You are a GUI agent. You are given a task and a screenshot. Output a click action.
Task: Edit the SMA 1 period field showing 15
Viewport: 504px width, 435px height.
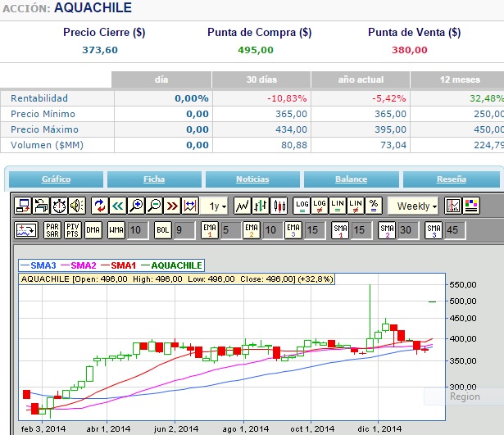pyautogui.click(x=361, y=230)
